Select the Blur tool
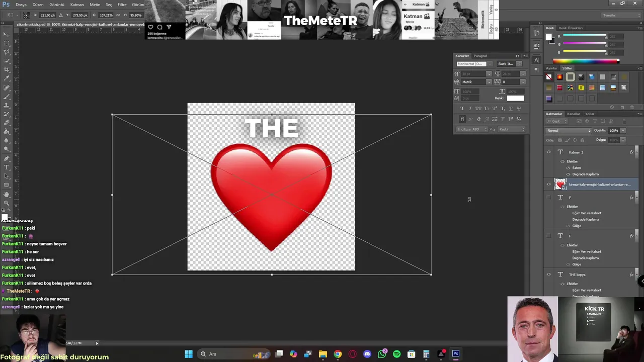 click(x=7, y=140)
